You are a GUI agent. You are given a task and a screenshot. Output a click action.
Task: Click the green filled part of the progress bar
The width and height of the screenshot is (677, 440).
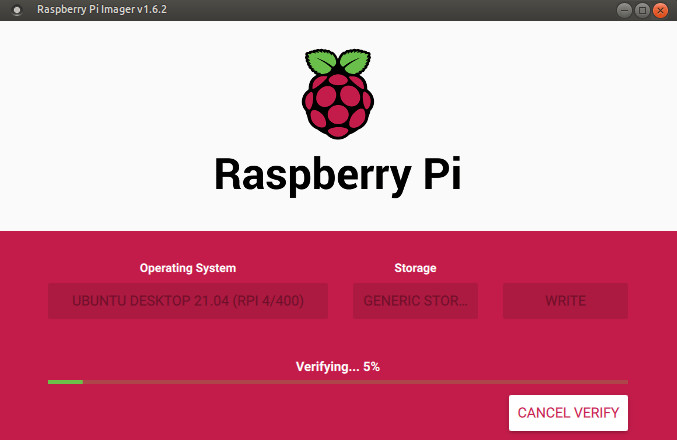point(65,382)
